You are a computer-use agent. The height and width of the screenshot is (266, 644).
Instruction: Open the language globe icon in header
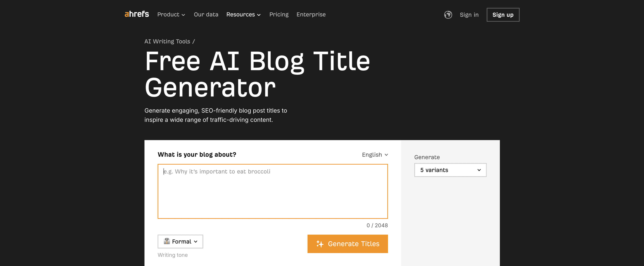[x=448, y=15]
